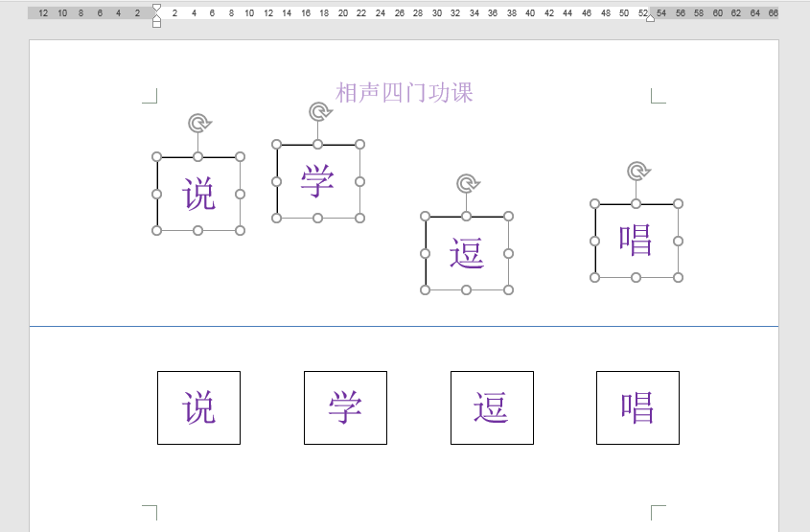
Task: Select the top 唱 text box
Action: [636, 241]
